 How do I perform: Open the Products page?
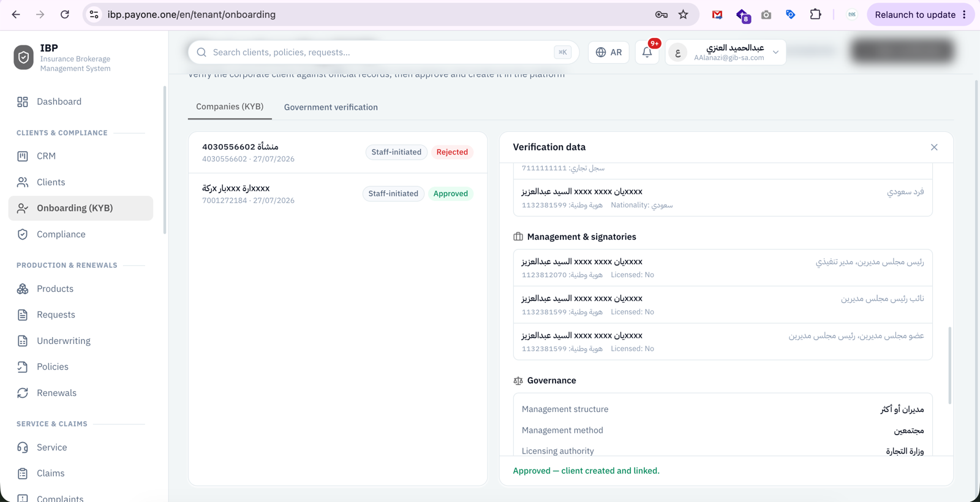click(x=81, y=289)
